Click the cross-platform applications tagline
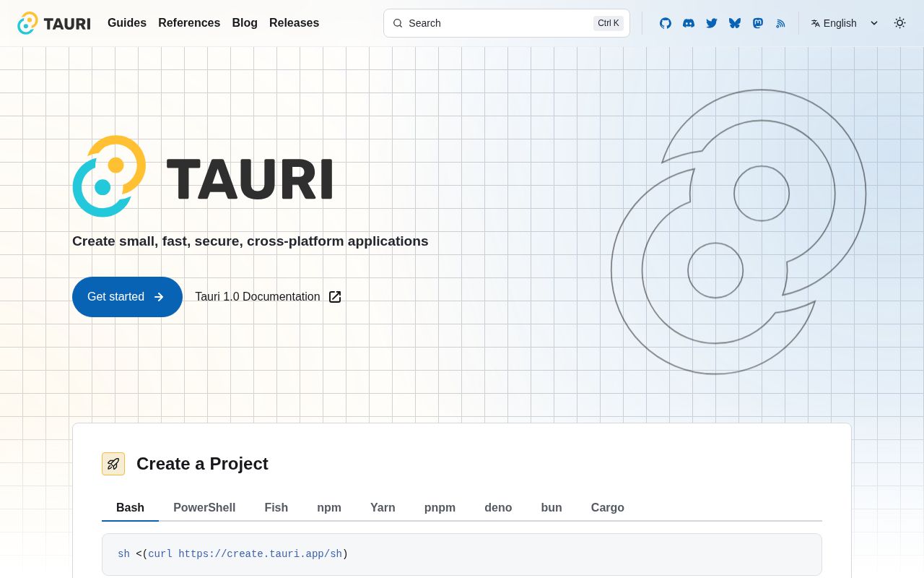This screenshot has height=578, width=924. pyautogui.click(x=250, y=241)
